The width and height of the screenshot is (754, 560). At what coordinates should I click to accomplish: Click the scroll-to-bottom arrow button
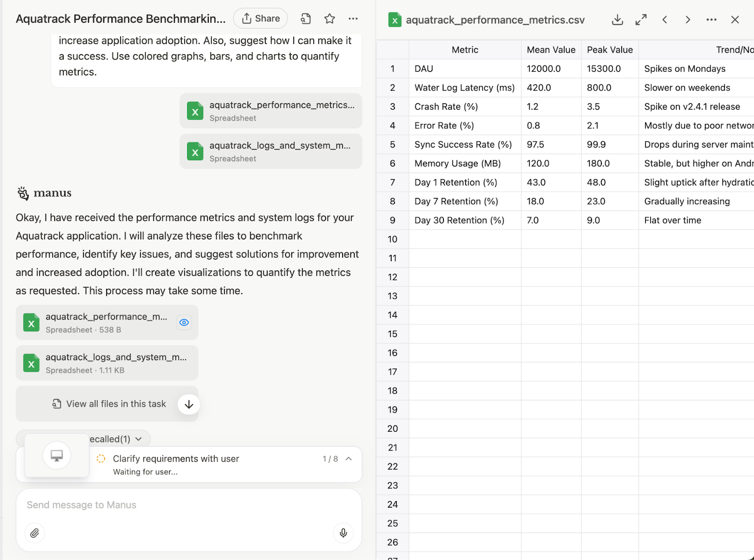[x=189, y=404]
